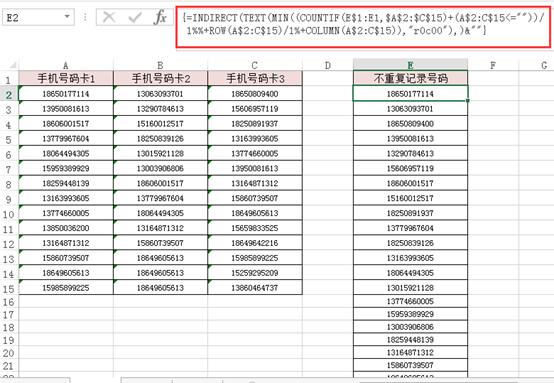The width and height of the screenshot is (554, 383).
Task: Select cell E20 containing 13164871312
Action: (410, 352)
